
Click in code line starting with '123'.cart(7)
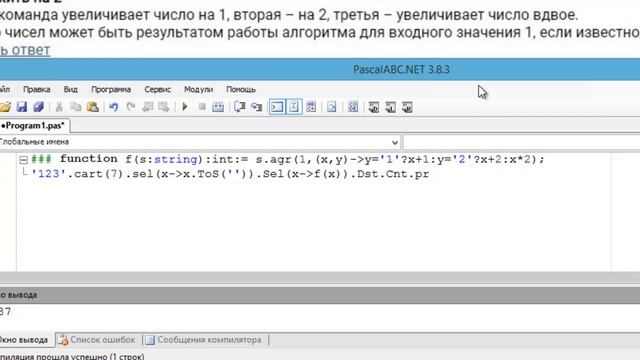[x=230, y=174]
